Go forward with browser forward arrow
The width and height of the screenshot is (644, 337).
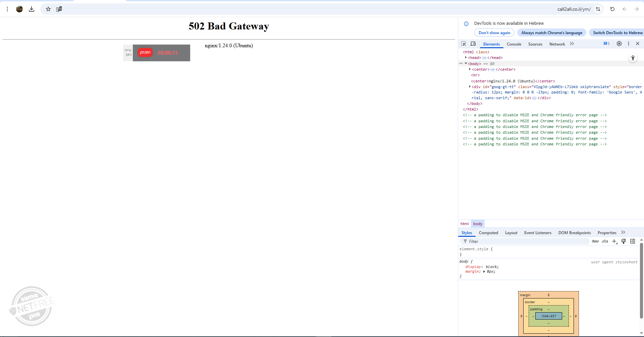(636, 9)
